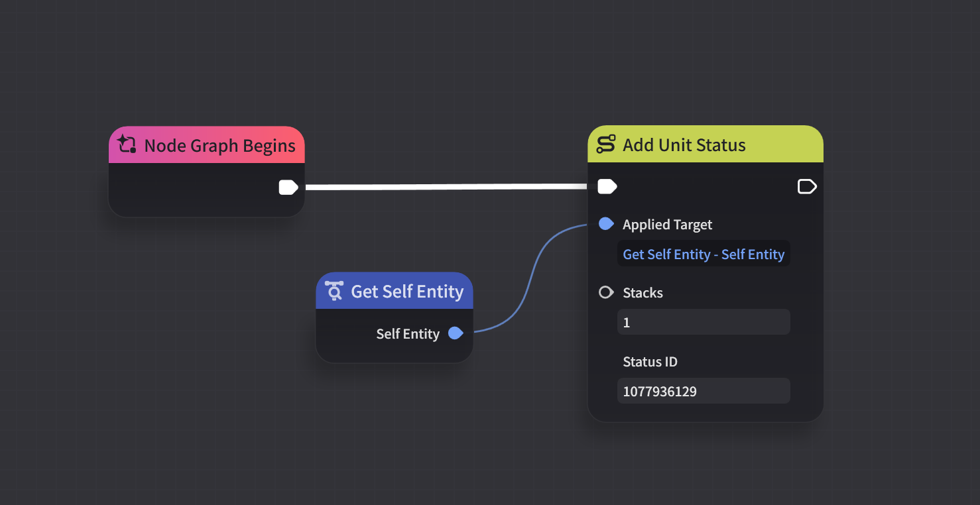Click the Node Graph Begins execution output pin

(288, 188)
